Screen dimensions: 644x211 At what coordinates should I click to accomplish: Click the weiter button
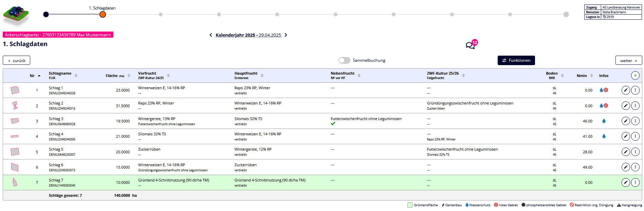pos(629,60)
